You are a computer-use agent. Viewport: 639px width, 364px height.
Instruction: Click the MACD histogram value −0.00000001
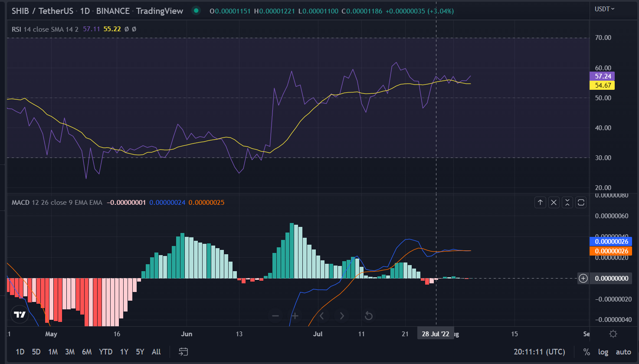point(126,203)
